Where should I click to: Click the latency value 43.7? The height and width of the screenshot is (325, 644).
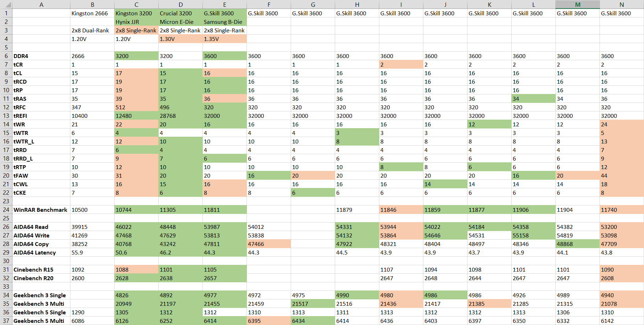[x=489, y=252]
